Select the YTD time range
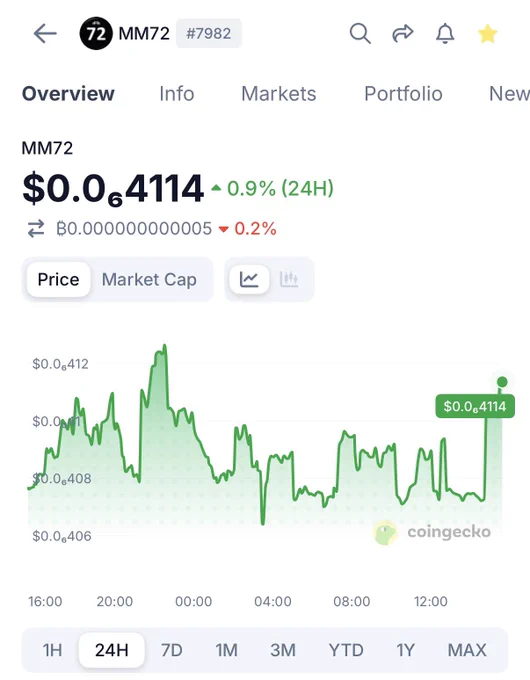 (346, 650)
